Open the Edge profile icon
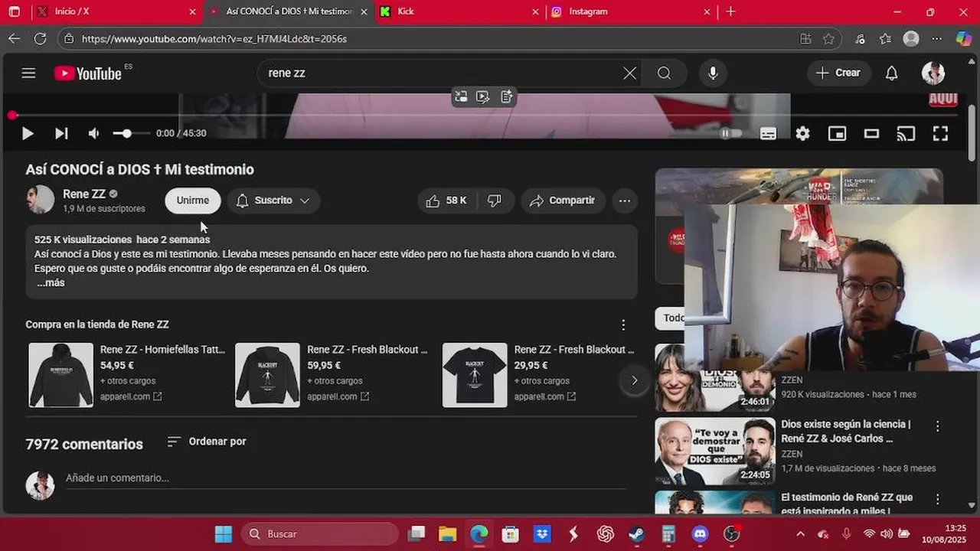The image size is (980, 551). [911, 38]
